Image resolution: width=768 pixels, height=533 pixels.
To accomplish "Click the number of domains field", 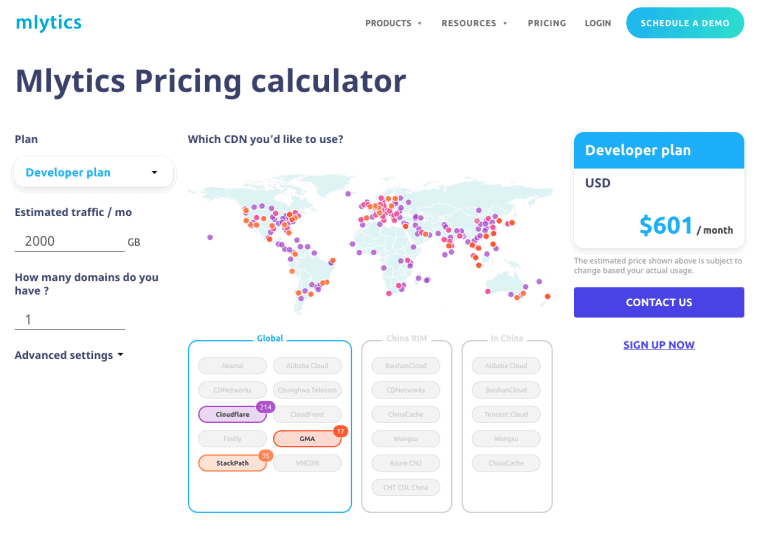I will point(70,320).
